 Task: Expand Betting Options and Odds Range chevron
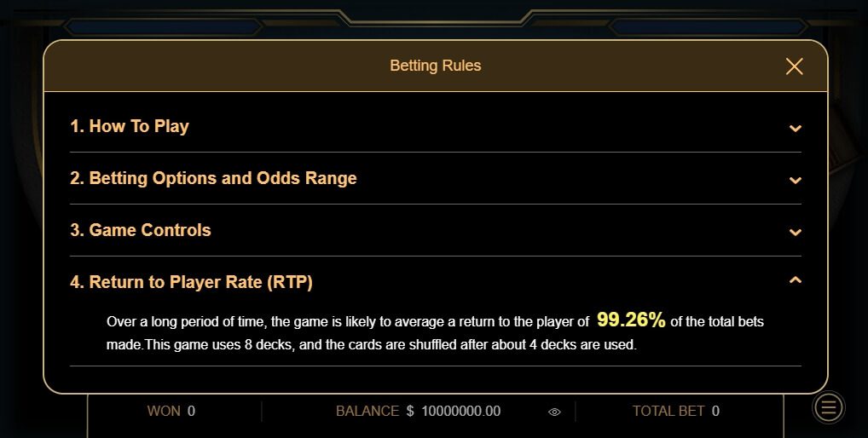coord(795,181)
